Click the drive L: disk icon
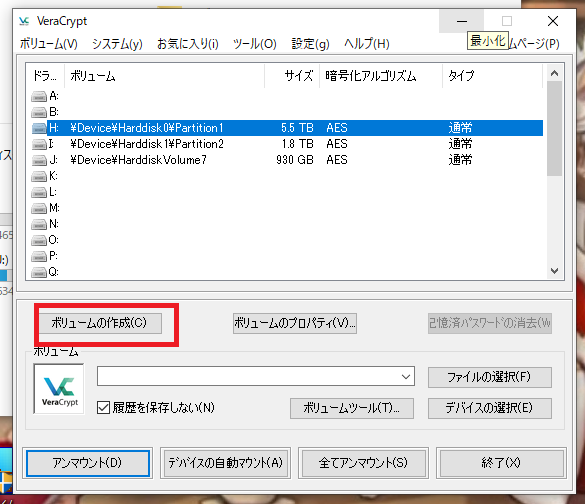This screenshot has width=585, height=504. [39, 192]
